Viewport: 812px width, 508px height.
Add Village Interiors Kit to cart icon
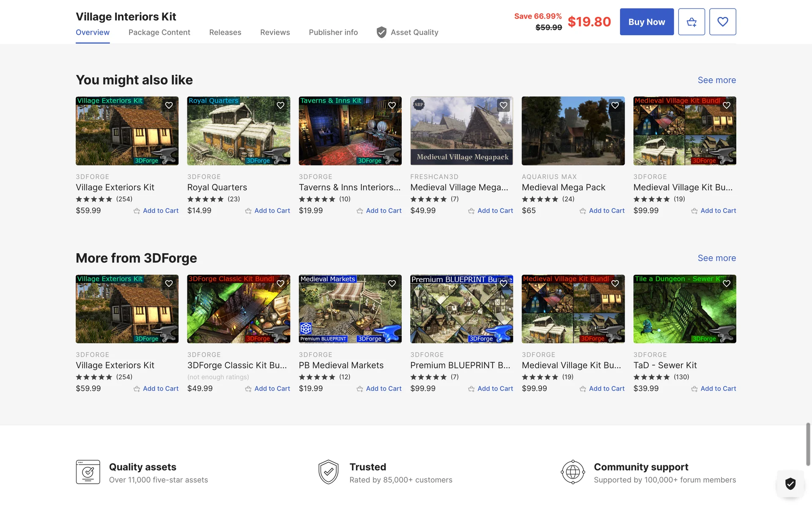coord(691,22)
